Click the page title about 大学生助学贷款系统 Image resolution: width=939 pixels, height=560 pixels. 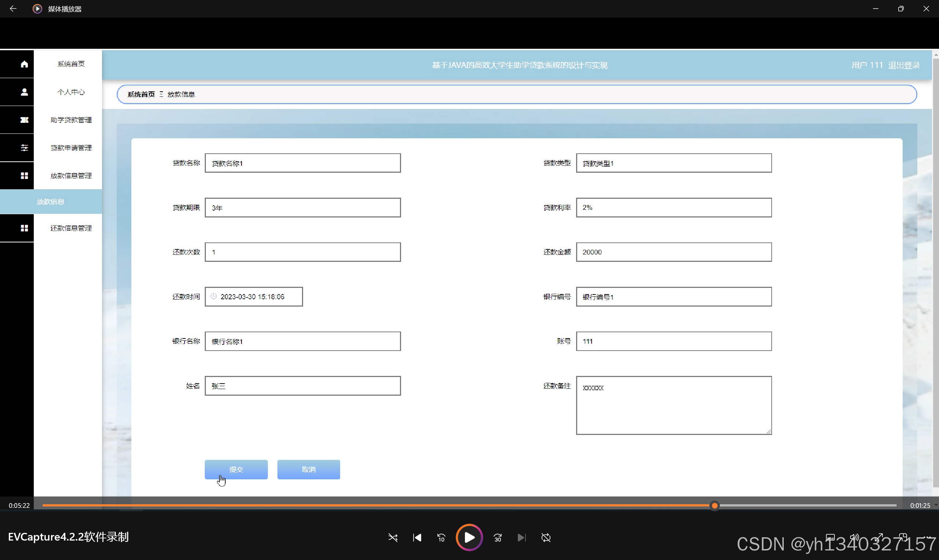tap(520, 65)
